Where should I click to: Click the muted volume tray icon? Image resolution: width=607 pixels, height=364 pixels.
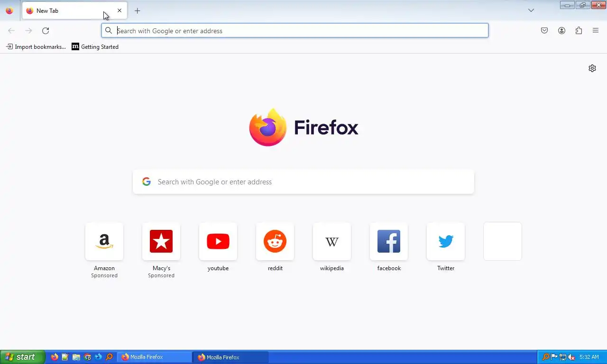click(x=571, y=357)
